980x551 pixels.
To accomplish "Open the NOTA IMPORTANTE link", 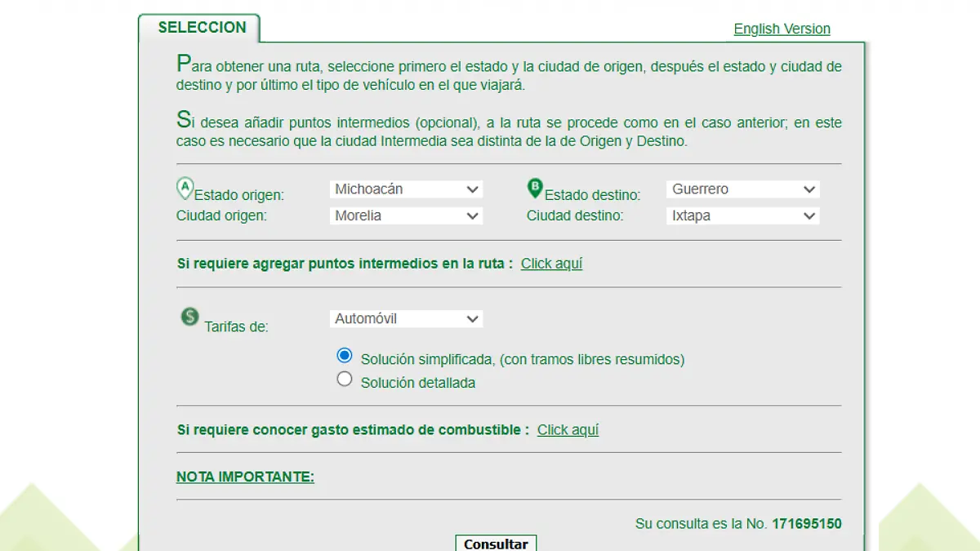I will pyautogui.click(x=245, y=478).
